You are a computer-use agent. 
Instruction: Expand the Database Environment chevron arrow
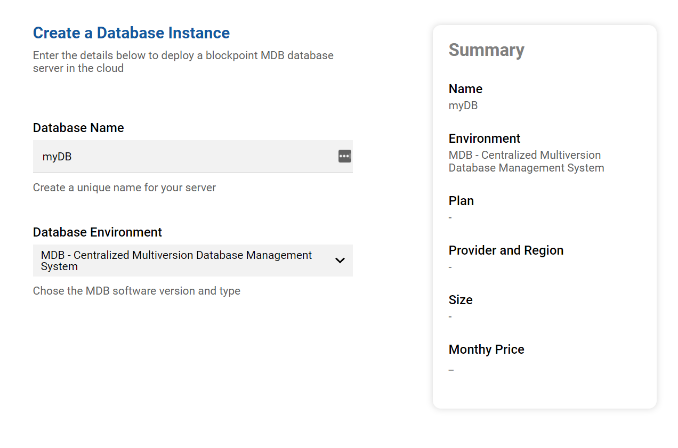(340, 261)
